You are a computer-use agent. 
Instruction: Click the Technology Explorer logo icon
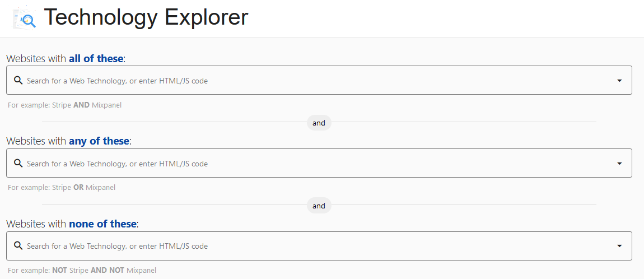pyautogui.click(x=24, y=18)
